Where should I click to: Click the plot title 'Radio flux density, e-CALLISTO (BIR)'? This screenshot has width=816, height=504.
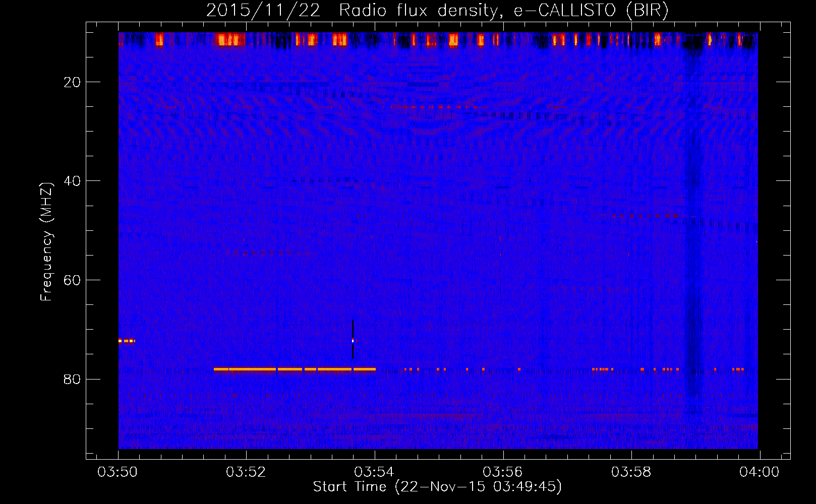pyautogui.click(x=503, y=11)
